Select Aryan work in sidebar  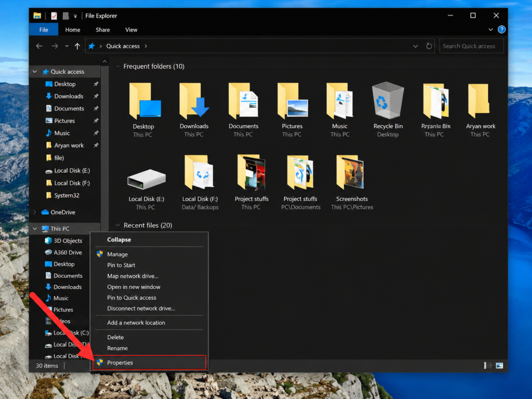pos(65,145)
